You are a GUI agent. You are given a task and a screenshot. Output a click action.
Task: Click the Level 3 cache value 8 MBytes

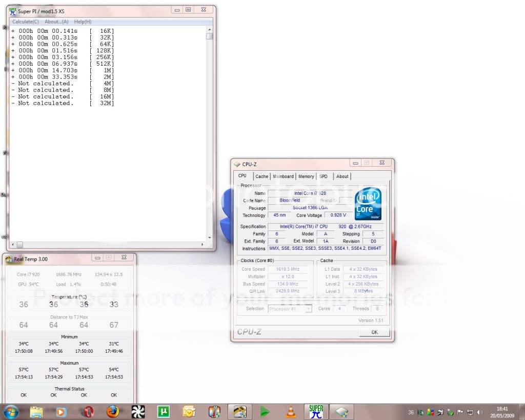(x=364, y=291)
